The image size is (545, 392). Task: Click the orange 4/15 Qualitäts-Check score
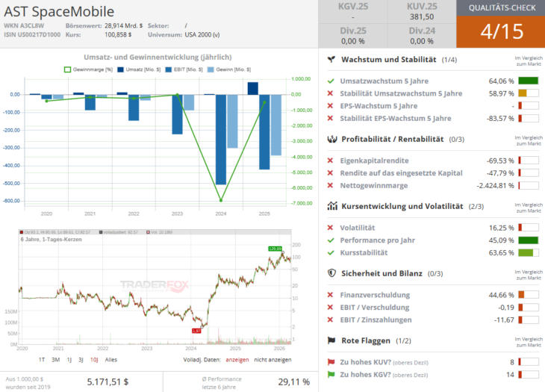501,32
